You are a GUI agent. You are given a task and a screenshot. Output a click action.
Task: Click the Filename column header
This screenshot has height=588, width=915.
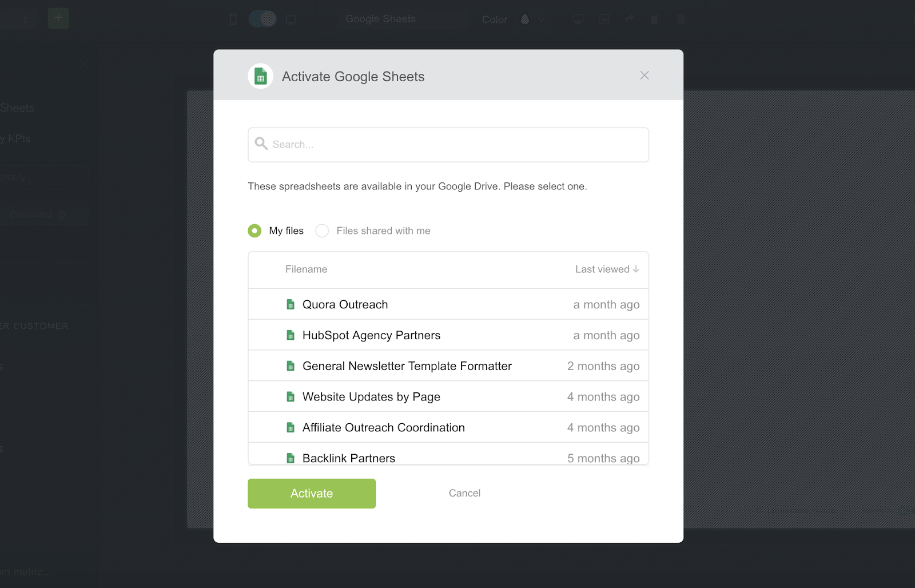tap(306, 269)
